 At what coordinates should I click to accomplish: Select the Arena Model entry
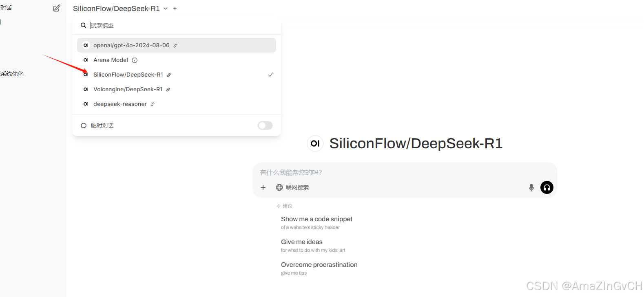point(111,60)
